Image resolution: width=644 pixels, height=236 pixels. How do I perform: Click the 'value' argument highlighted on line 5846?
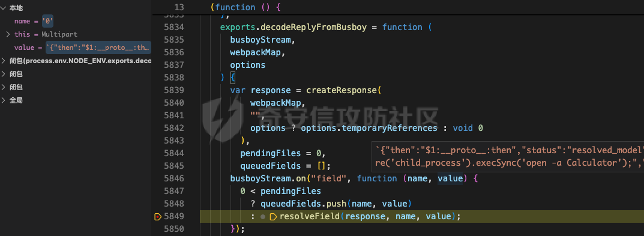[x=450, y=178]
